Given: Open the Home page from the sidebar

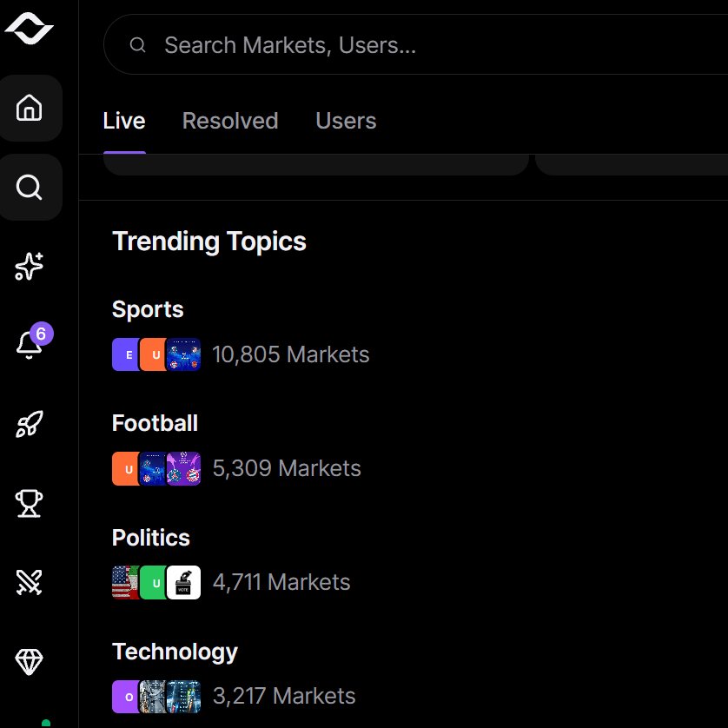Looking at the screenshot, I should [x=30, y=108].
